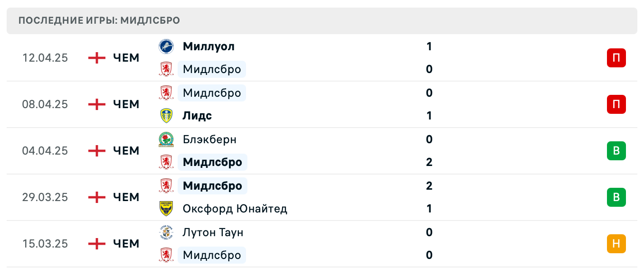Screen dimensions: 644x276
Task: Click the green В badge for Оксфорд Юнайтед match
Action: 616,197
